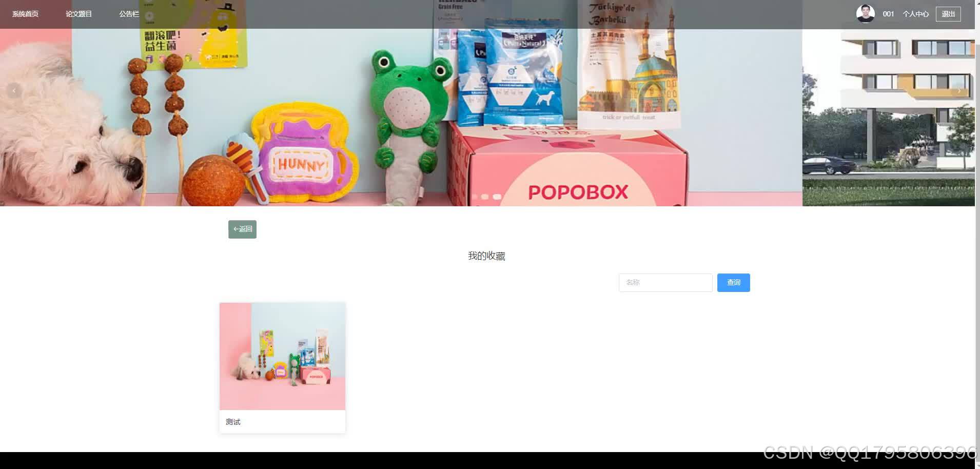Click the username 001
The height and width of the screenshot is (469, 980).
click(x=888, y=14)
